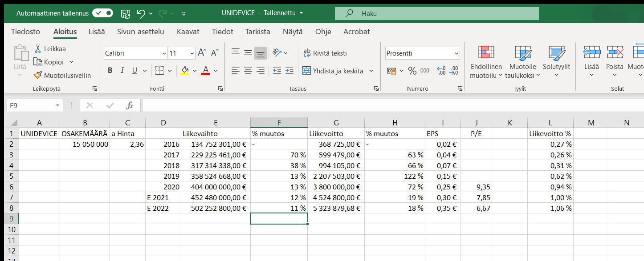644x261 pixels.
Task: Click the Yhdistä ja keskitä button
Action: 333,71
